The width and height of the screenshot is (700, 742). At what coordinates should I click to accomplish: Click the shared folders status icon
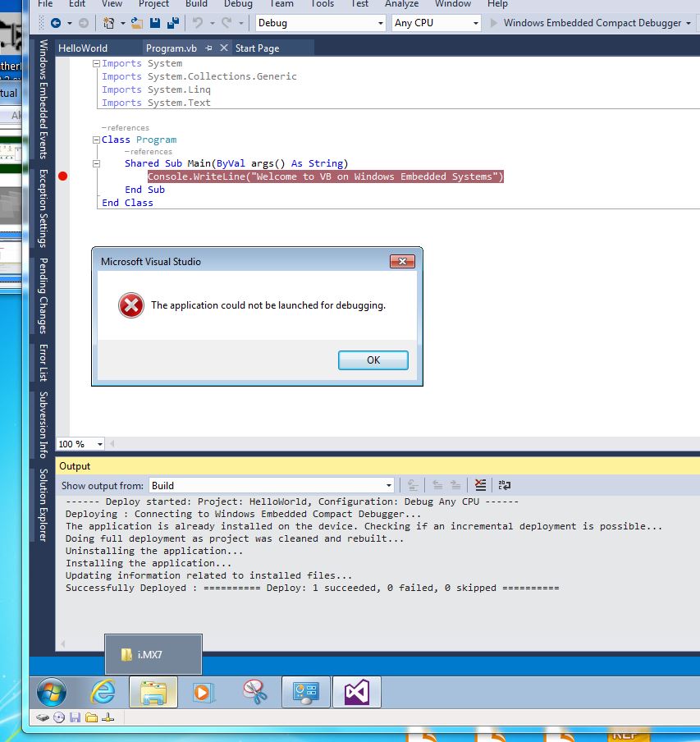tap(91, 717)
